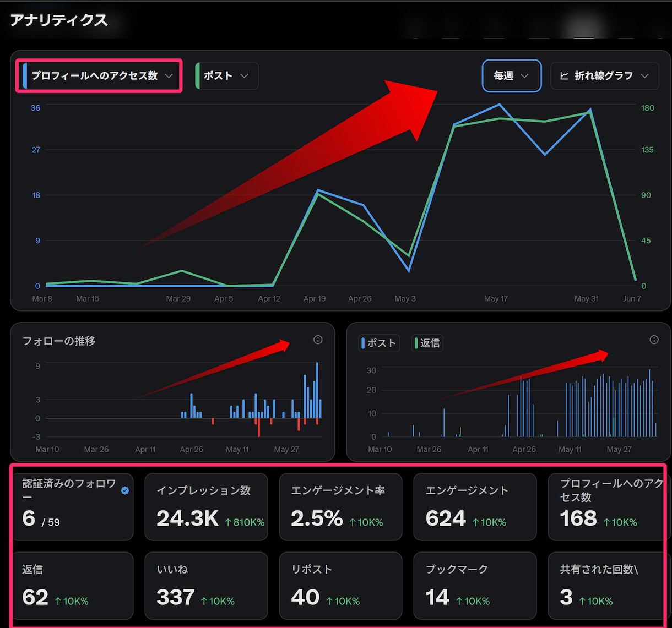This screenshot has width=672, height=628.
Task: Select the エンゲージメント 624 card
Action: point(475,507)
